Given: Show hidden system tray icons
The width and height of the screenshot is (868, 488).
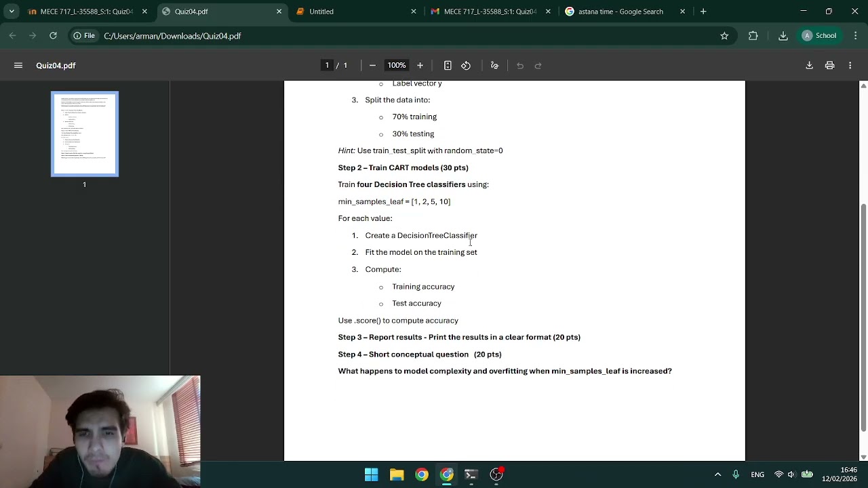Looking at the screenshot, I should [717, 474].
